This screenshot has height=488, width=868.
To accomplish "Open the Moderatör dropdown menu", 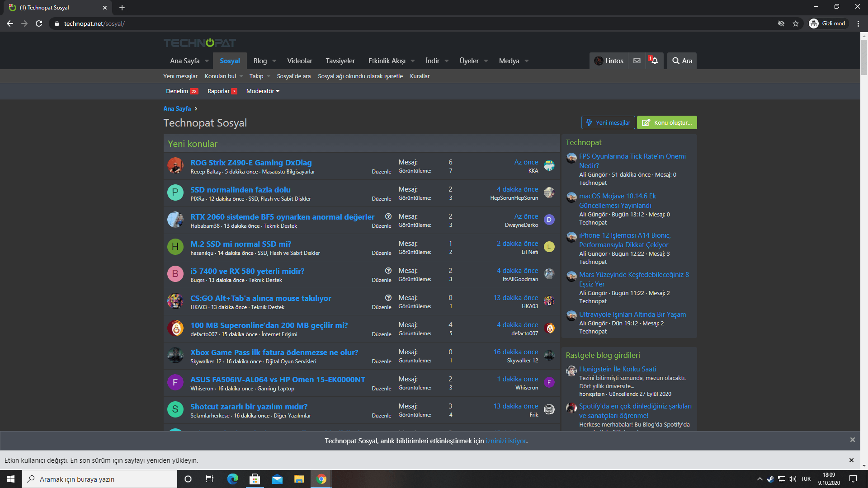I will tap(263, 91).
